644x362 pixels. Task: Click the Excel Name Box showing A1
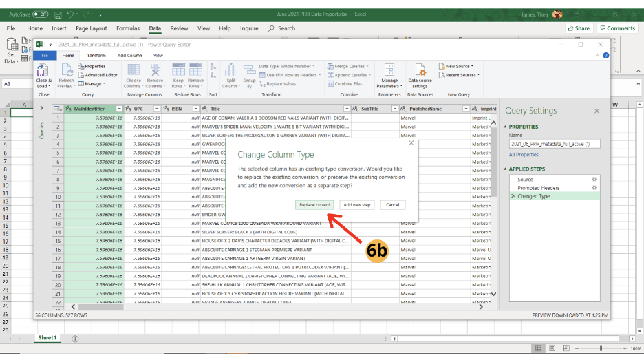tap(17, 84)
